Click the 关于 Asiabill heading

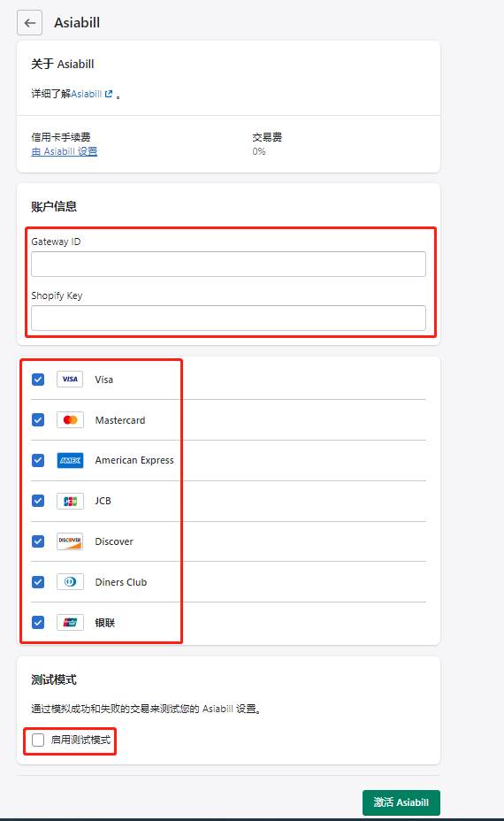pyautogui.click(x=63, y=64)
